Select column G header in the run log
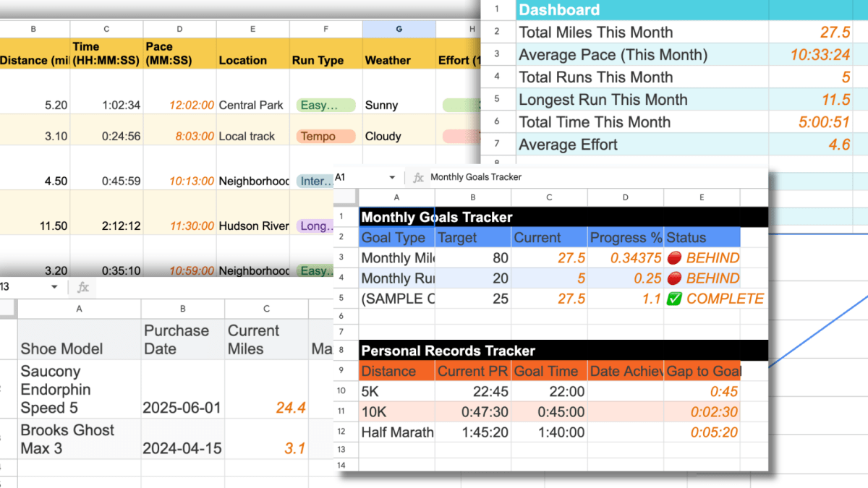Screen dimensions: 868x488 coord(399,29)
